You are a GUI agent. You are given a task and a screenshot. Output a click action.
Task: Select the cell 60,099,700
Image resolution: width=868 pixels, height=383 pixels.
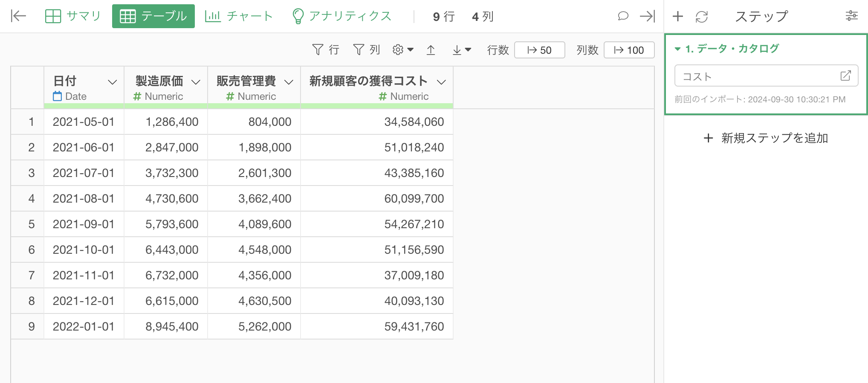click(x=377, y=199)
